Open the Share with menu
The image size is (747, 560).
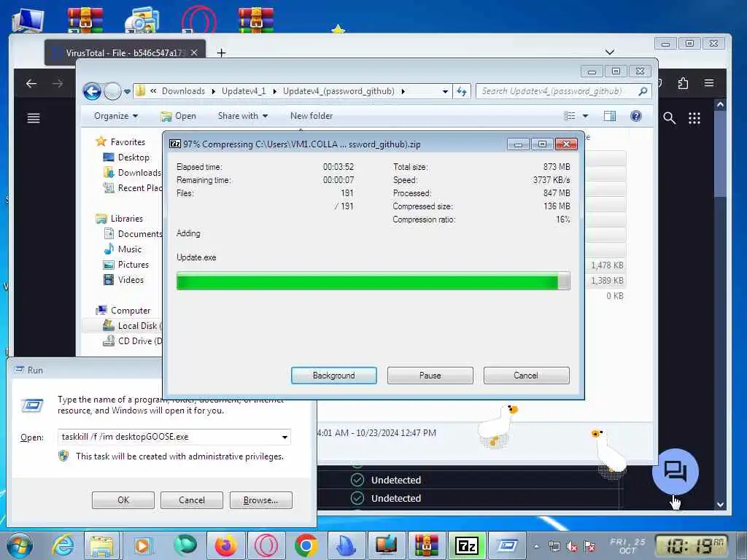[243, 116]
